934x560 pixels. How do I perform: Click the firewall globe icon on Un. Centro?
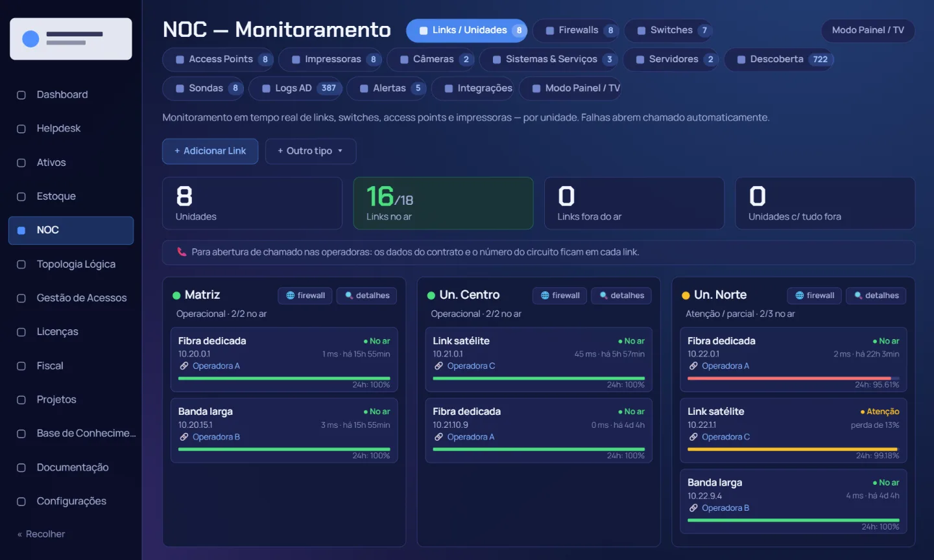point(545,296)
